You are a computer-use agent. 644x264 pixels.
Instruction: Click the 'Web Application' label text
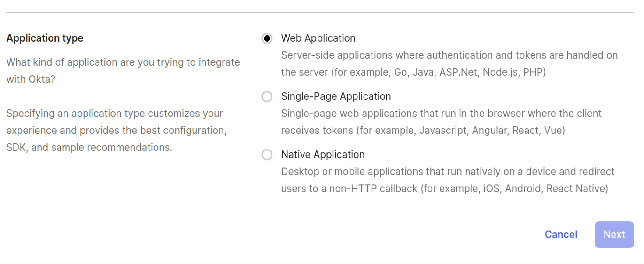tap(318, 38)
